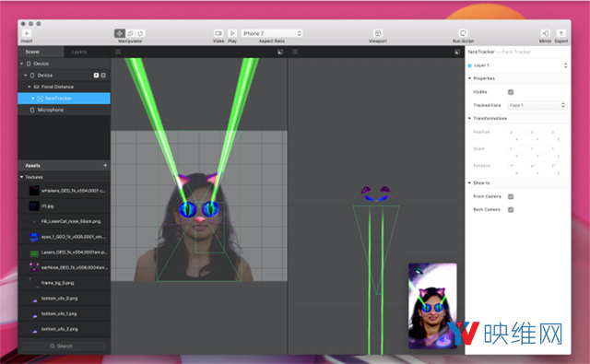590x364 pixels.
Task: Select the frame_bg_0.png asset
Action: coord(64,283)
